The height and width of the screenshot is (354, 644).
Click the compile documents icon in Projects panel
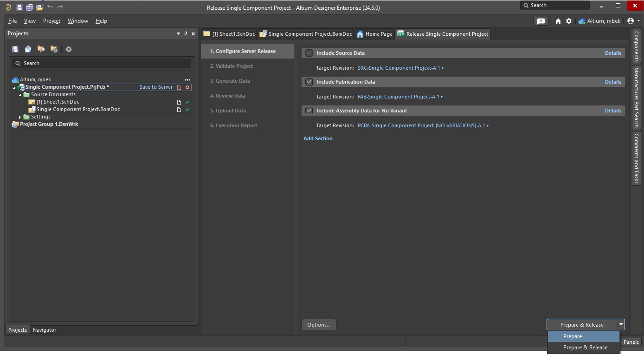point(28,49)
